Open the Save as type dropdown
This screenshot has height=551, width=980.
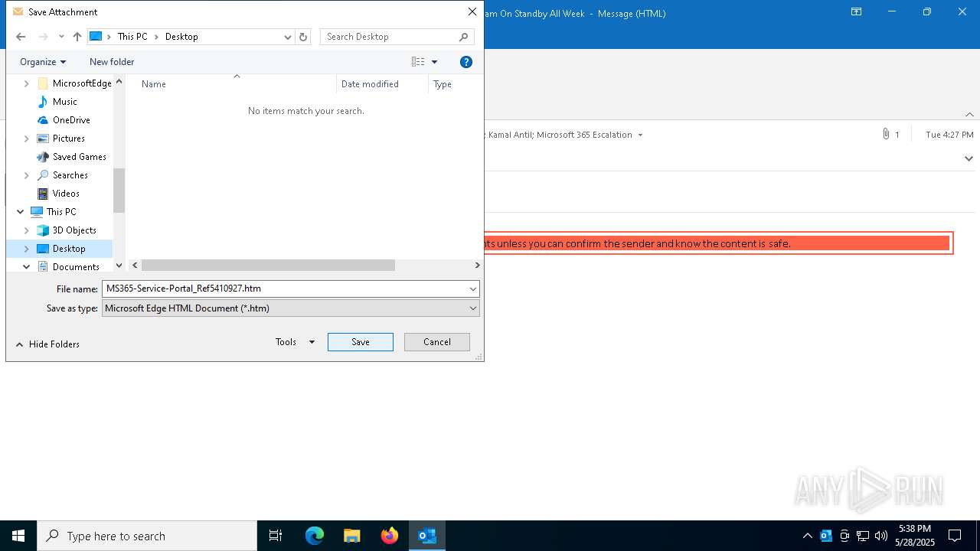click(x=291, y=308)
